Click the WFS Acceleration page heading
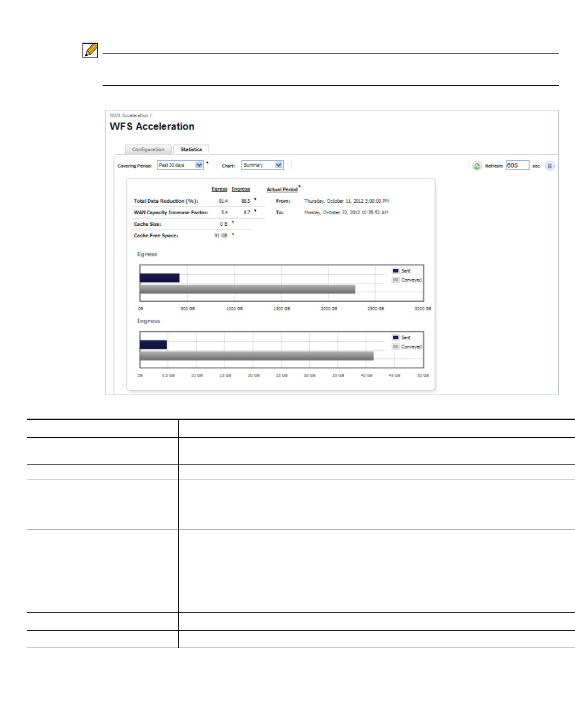Image resolution: width=575 pixels, height=728 pixels. (x=152, y=126)
